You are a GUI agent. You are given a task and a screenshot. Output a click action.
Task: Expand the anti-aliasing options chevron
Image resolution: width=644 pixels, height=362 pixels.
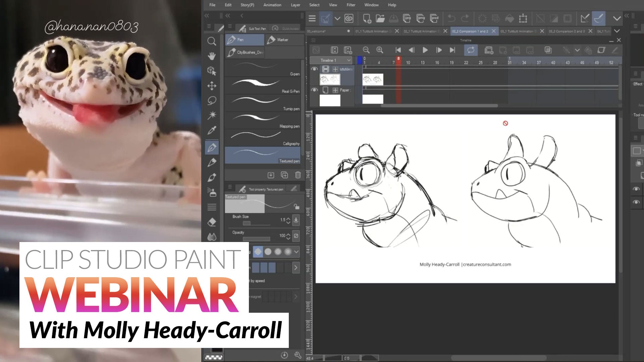[296, 251]
